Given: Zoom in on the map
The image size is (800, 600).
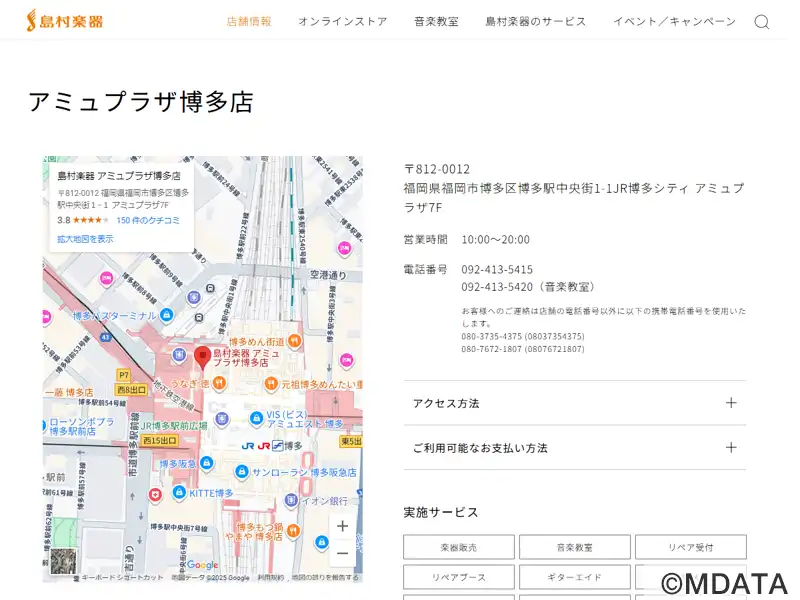Looking at the screenshot, I should (x=342, y=526).
